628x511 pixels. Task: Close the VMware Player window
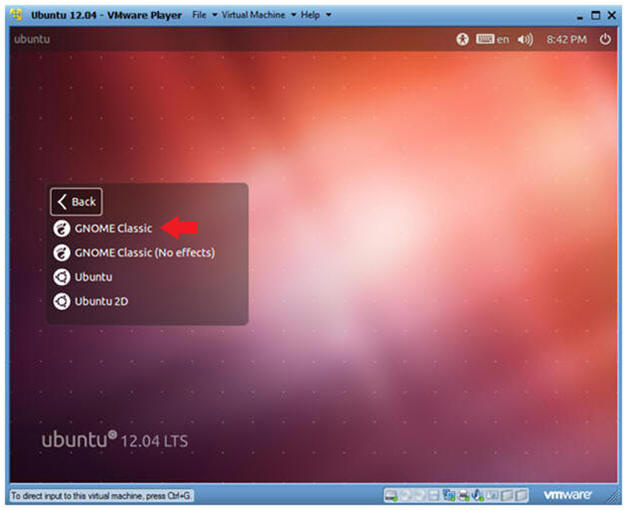(x=612, y=16)
